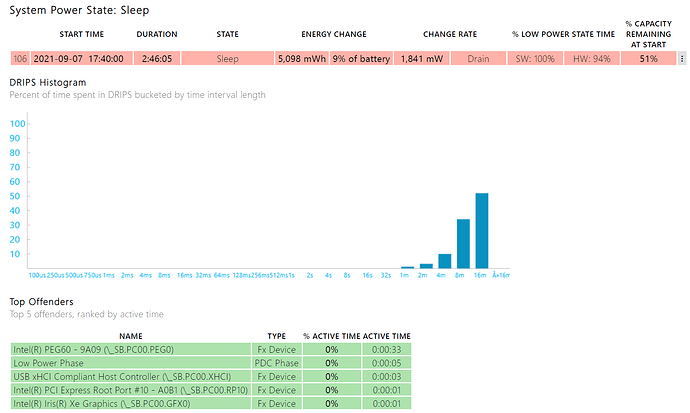The image size is (690, 413).
Task: Select the % CAPACITY REMAINING AT START header
Action: click(x=649, y=34)
